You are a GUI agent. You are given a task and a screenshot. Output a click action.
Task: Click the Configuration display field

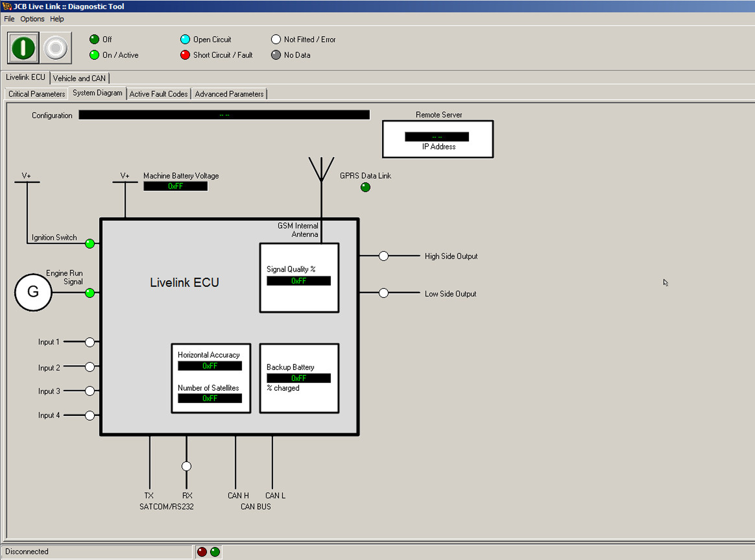coord(224,115)
